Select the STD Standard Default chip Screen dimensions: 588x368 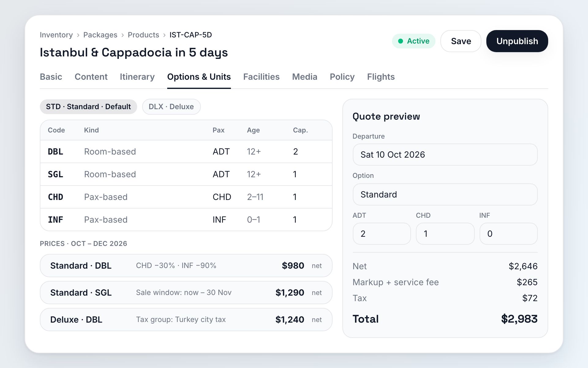pos(88,107)
